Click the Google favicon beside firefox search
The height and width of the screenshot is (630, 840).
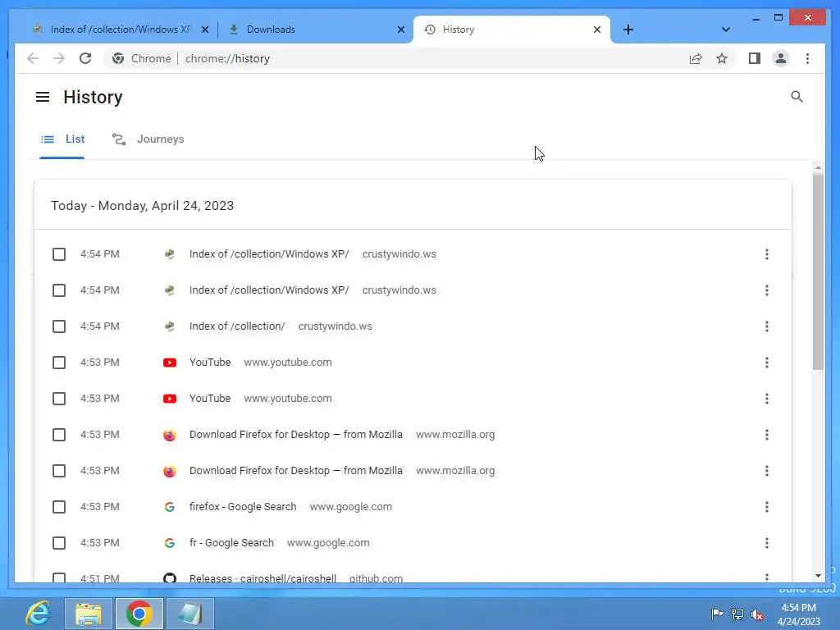click(x=170, y=507)
